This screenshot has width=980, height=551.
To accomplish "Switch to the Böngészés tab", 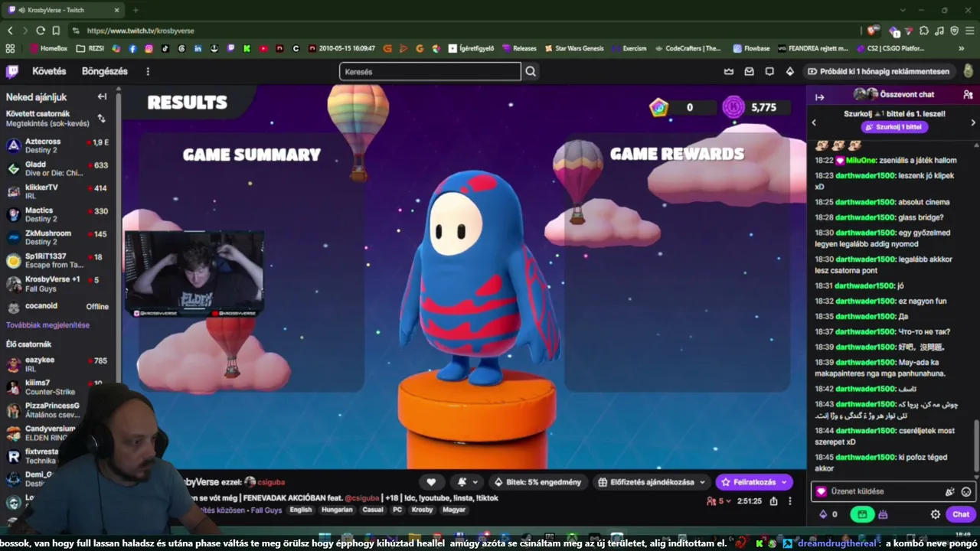I will click(105, 71).
